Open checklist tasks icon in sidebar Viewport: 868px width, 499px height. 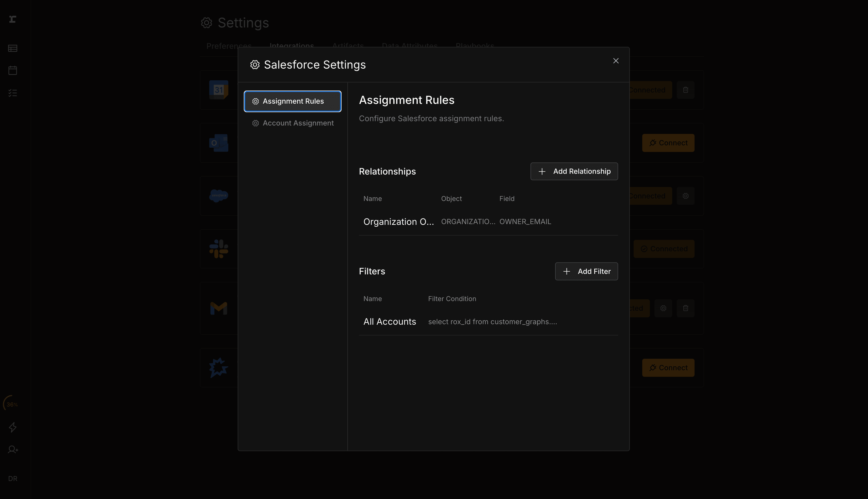click(x=13, y=93)
